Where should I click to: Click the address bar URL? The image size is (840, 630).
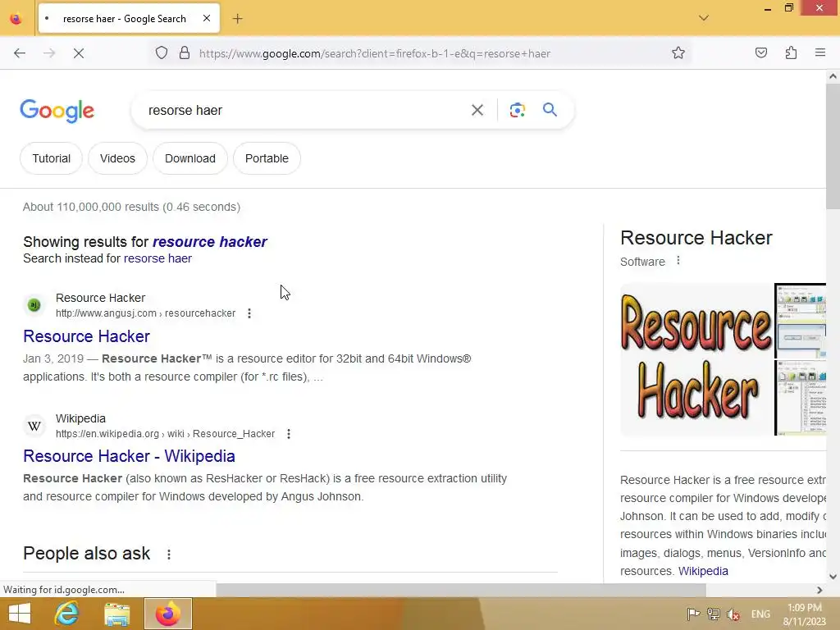(x=375, y=53)
